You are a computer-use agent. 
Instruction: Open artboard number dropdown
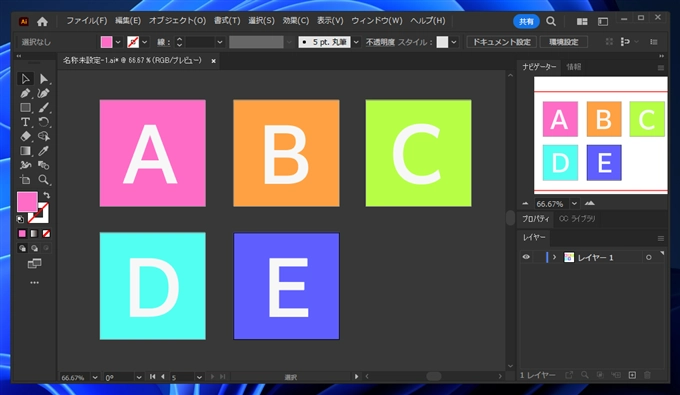[199, 377]
